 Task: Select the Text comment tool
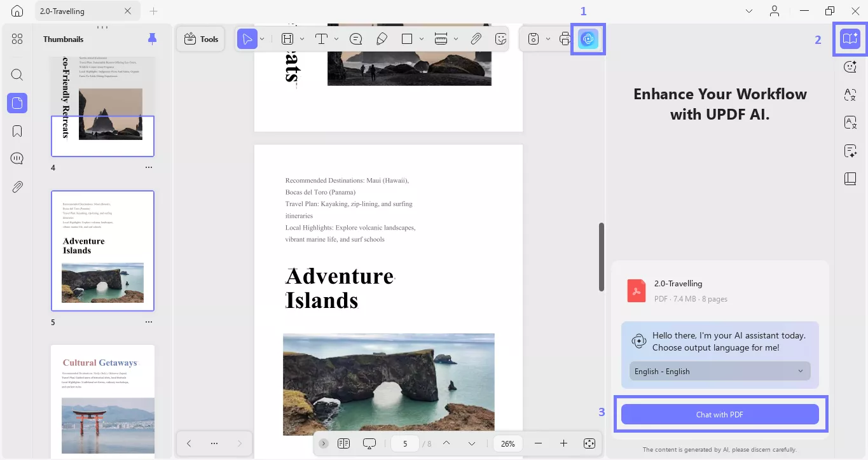pyautogui.click(x=321, y=38)
